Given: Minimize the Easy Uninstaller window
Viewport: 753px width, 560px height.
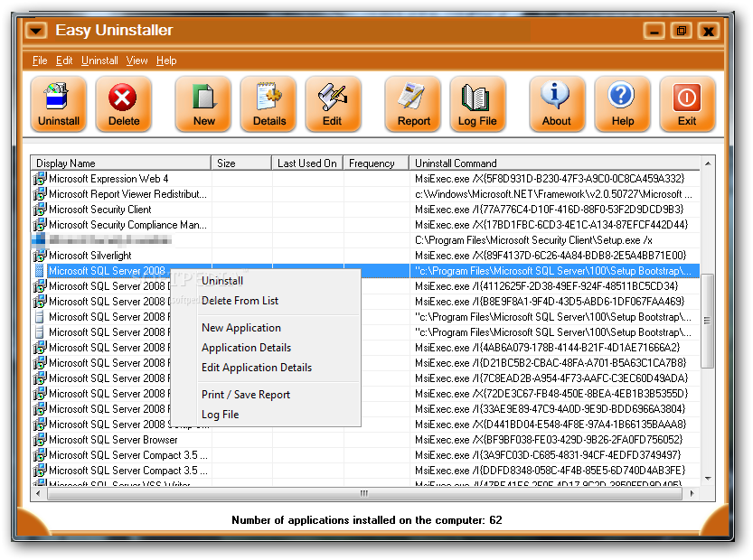Looking at the screenshot, I should click(654, 32).
